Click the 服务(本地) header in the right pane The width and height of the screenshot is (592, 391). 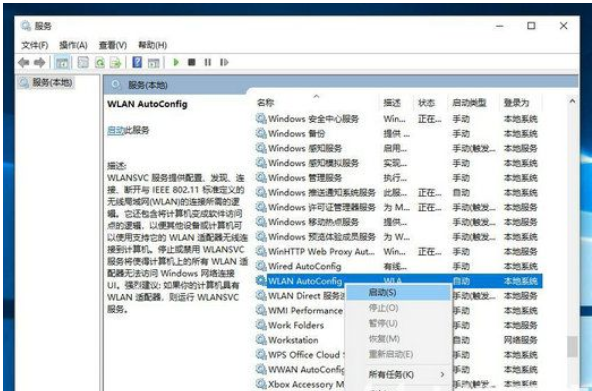tap(148, 85)
